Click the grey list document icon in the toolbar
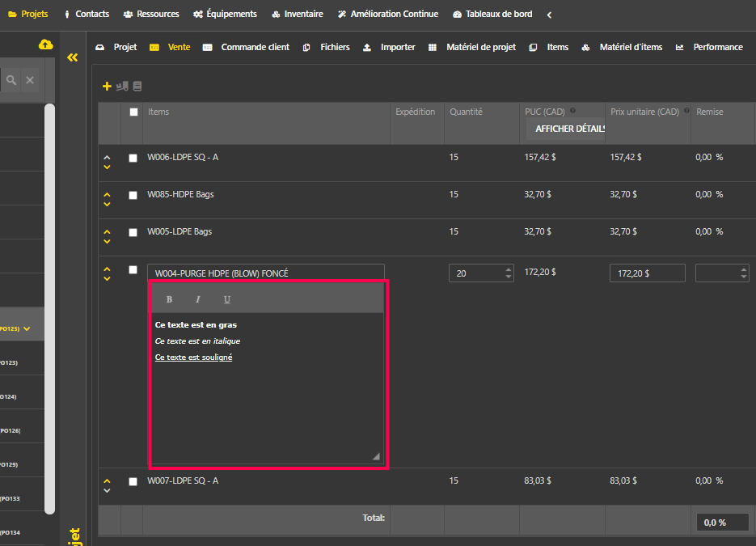This screenshot has height=546, width=756. [137, 87]
